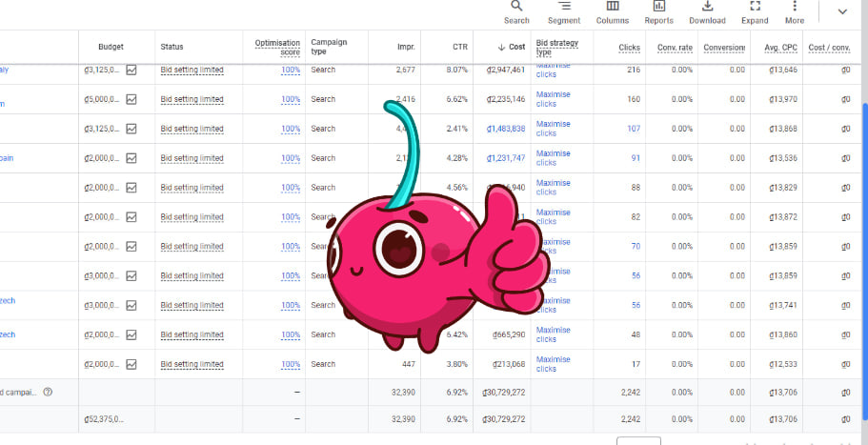Screen dimensions: 868x445
Task: Open the More three-dot menu
Action: 795,12
